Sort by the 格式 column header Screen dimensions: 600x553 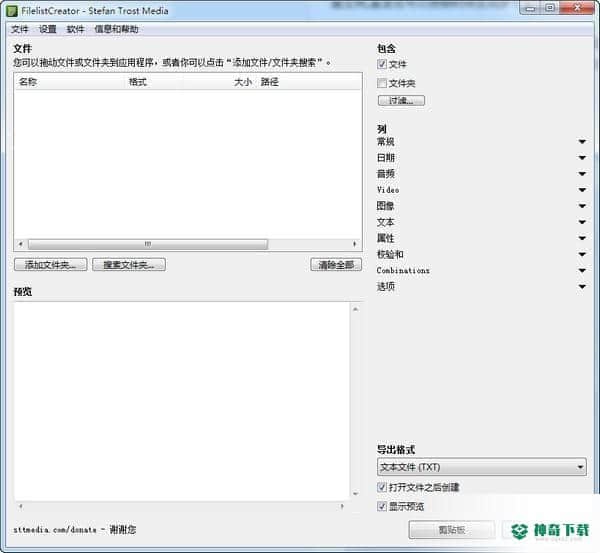pos(138,82)
